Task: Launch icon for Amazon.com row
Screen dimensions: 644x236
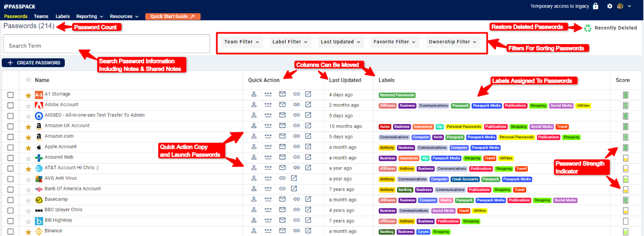Action: point(308,136)
